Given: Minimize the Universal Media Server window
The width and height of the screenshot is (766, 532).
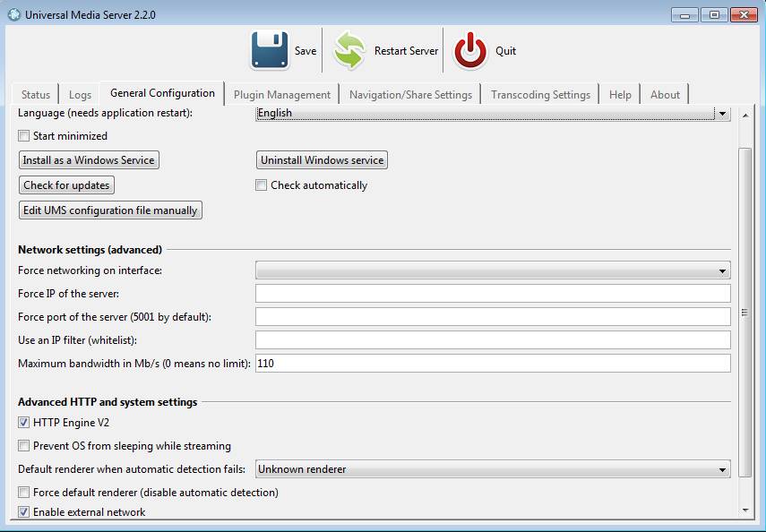Looking at the screenshot, I should point(684,15).
